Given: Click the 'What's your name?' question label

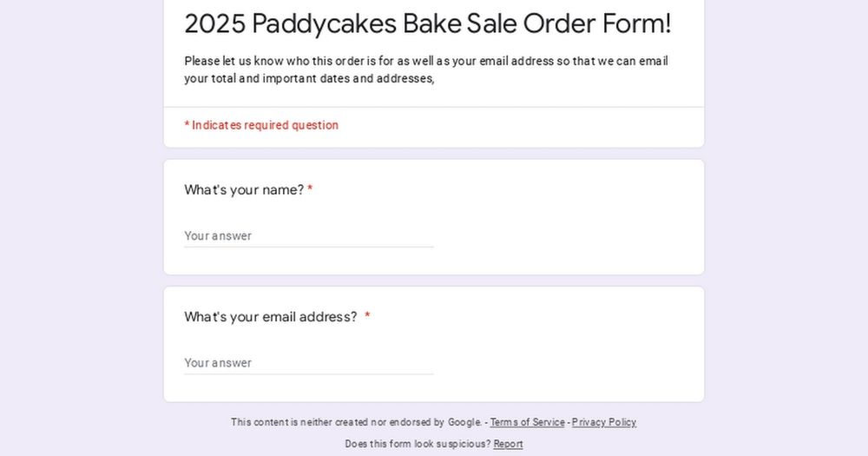Looking at the screenshot, I should [x=244, y=190].
